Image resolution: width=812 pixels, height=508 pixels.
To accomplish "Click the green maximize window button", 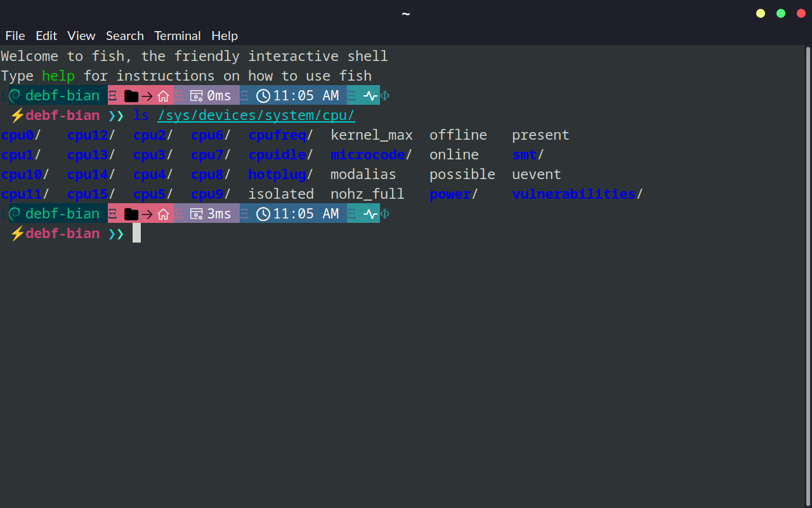I will point(781,13).
